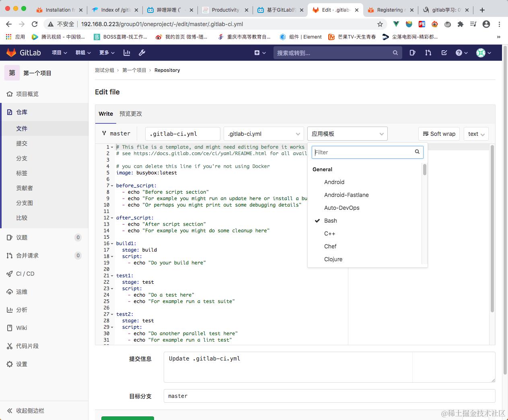Open the text syntax dropdown
The height and width of the screenshot is (420, 508).
pyautogui.click(x=476, y=134)
